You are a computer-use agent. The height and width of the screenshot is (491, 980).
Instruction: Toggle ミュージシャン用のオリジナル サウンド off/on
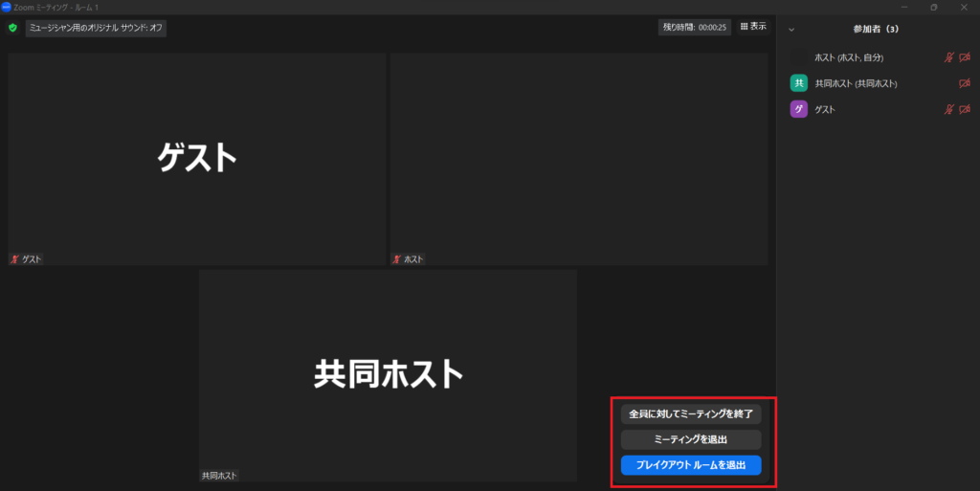point(96,28)
